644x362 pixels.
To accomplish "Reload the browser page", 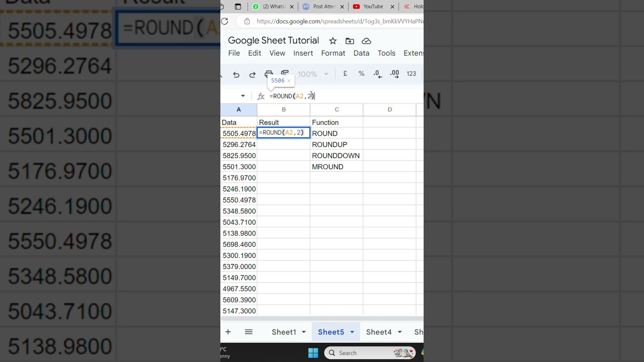I will [225, 21].
